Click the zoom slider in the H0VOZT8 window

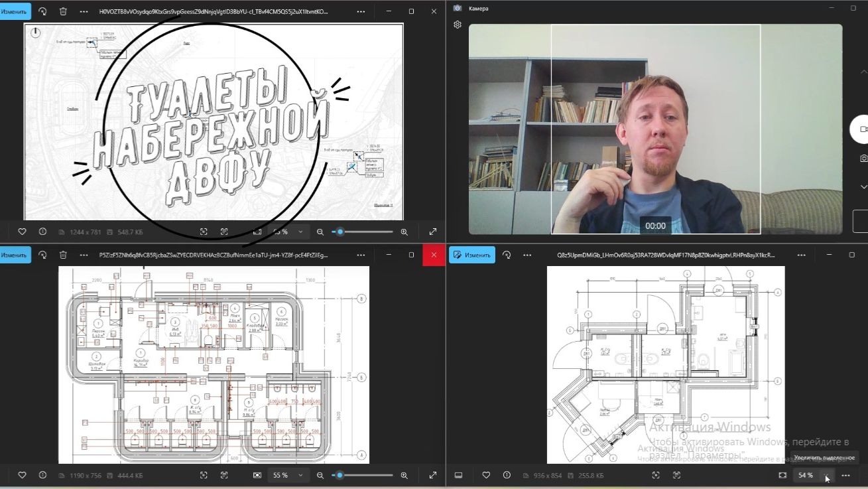coord(362,232)
